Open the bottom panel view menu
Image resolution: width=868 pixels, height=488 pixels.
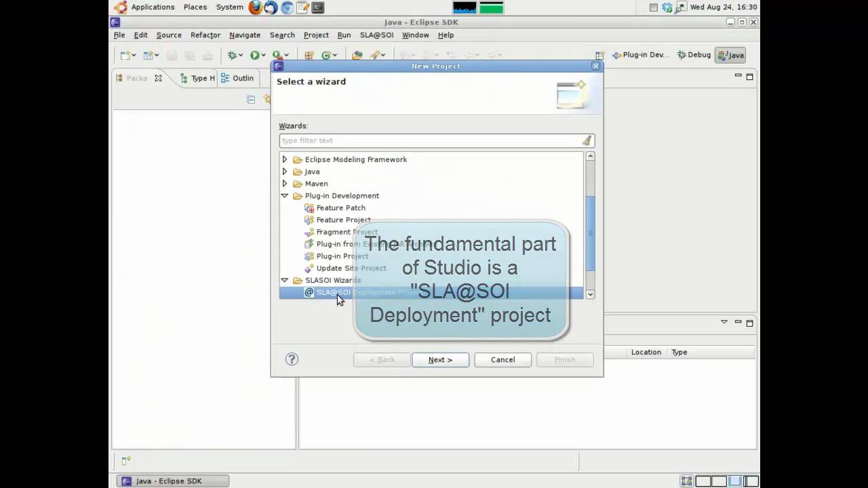click(724, 322)
